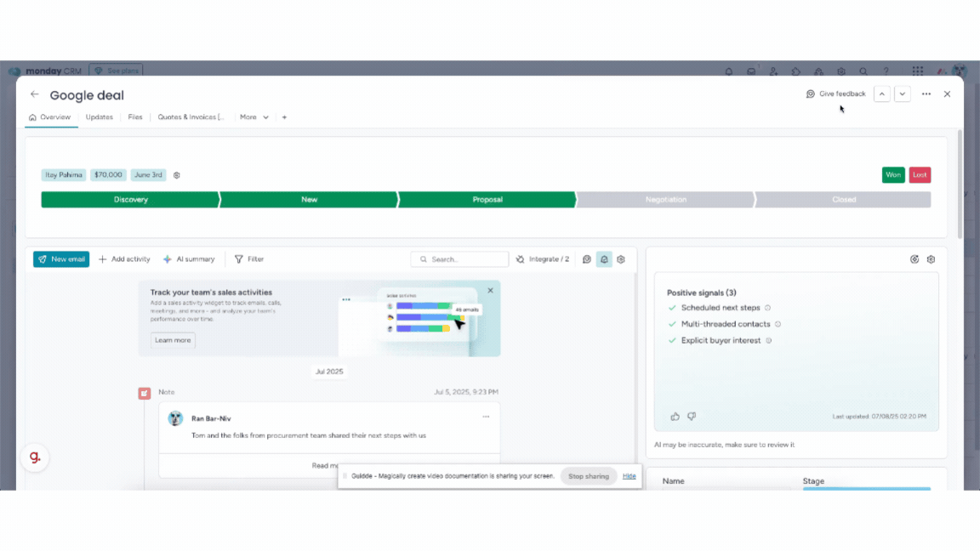Click info icon beside Explicit buyer interest
Image resolution: width=980 pixels, height=551 pixels.
coord(769,340)
